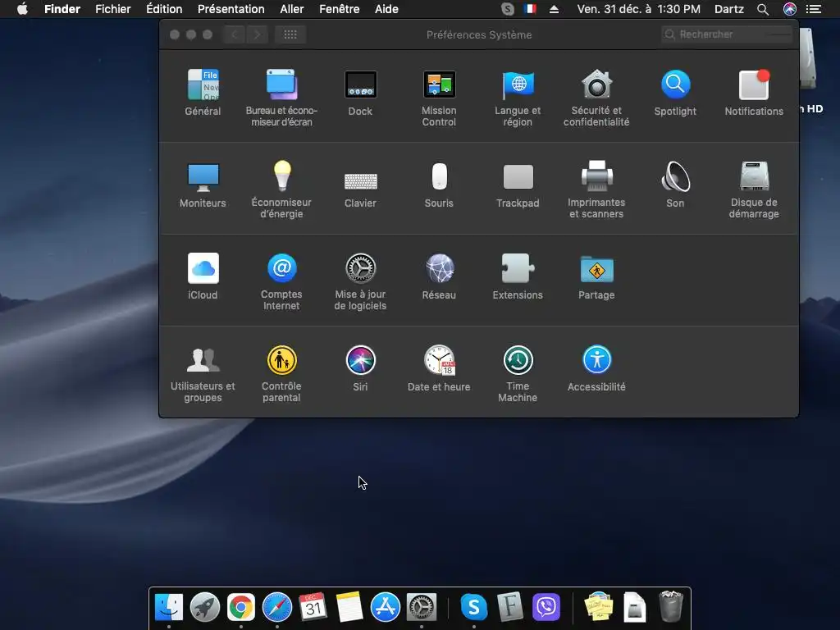Open Font Book from the Dock
The height and width of the screenshot is (630, 840).
coord(510,607)
